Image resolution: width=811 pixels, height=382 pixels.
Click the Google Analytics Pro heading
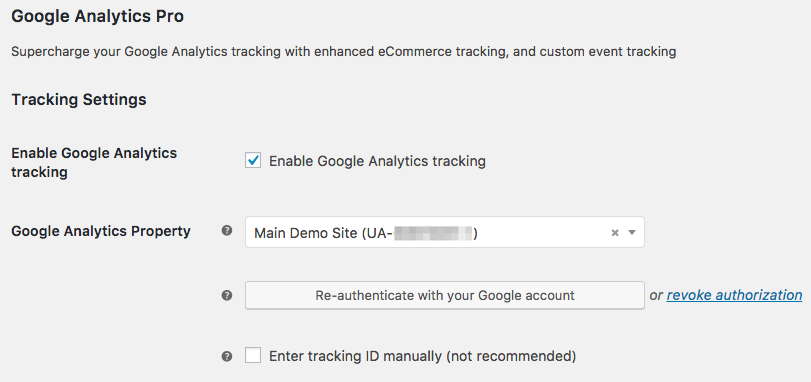pyautogui.click(x=97, y=17)
